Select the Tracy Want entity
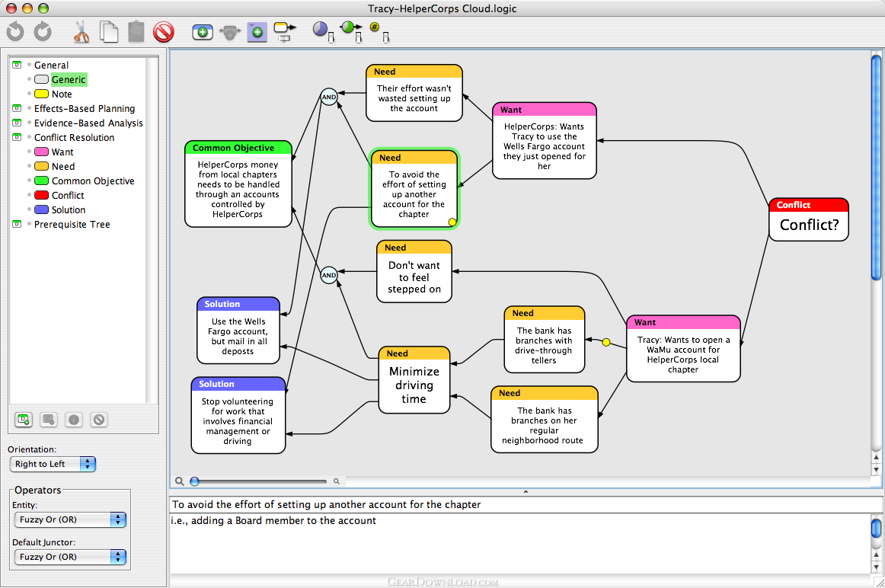885x588 pixels. point(683,348)
